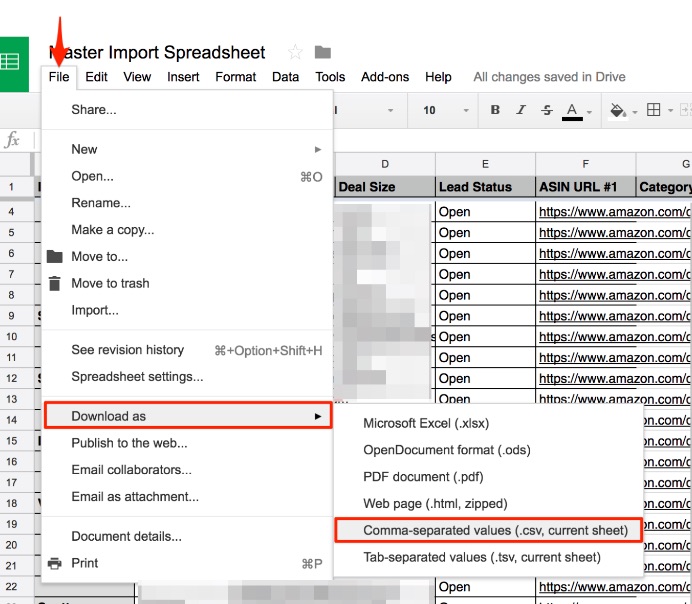The image size is (692, 604).
Task: Click the green Google Sheets home icon
Action: 13,64
